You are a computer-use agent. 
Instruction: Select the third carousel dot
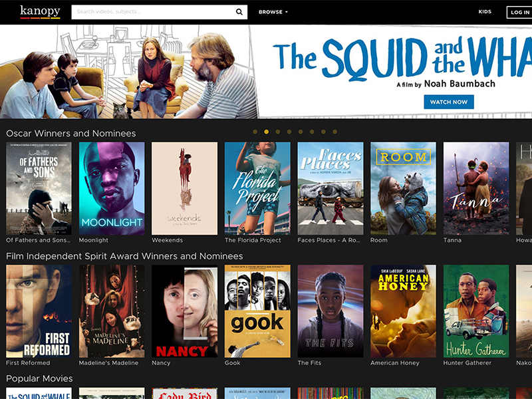[x=278, y=132]
